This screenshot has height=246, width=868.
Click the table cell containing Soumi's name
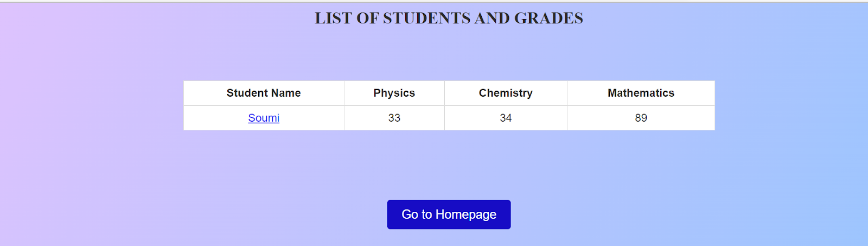click(x=264, y=118)
